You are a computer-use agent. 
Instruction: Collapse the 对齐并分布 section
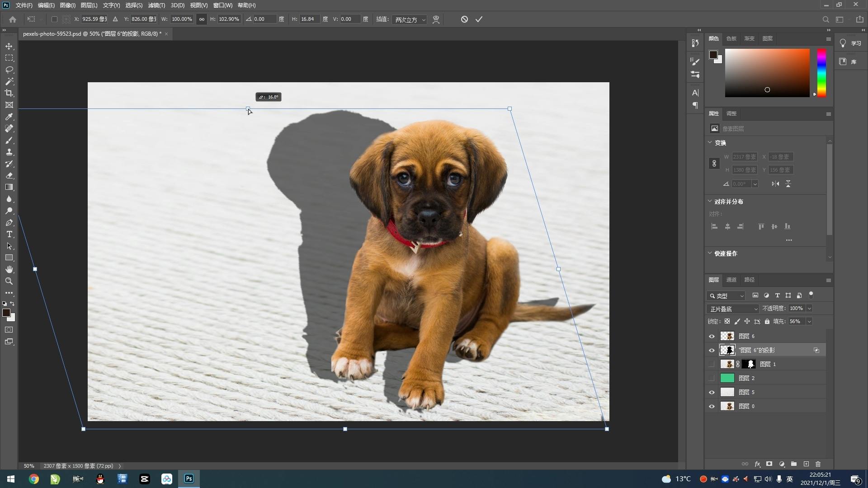710,202
